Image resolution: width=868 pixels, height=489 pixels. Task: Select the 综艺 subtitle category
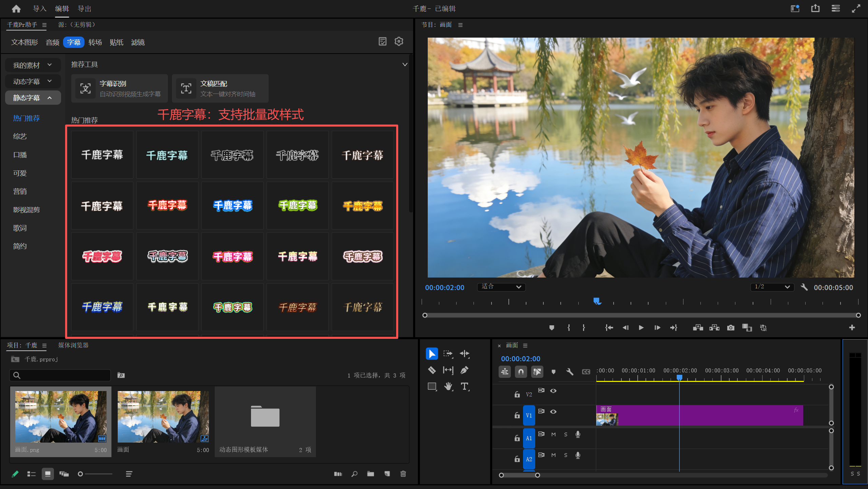point(20,136)
